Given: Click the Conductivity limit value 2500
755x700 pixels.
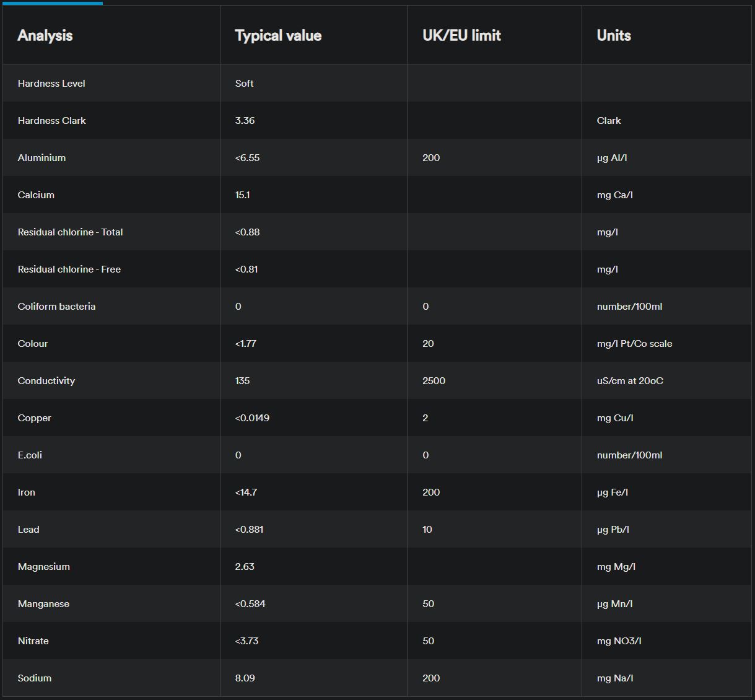Looking at the screenshot, I should pos(434,380).
